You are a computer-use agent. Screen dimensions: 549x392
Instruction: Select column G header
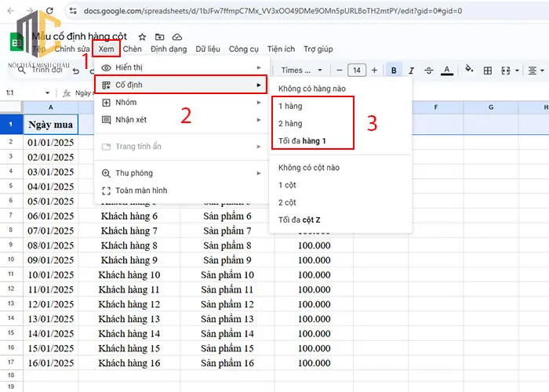click(491, 107)
